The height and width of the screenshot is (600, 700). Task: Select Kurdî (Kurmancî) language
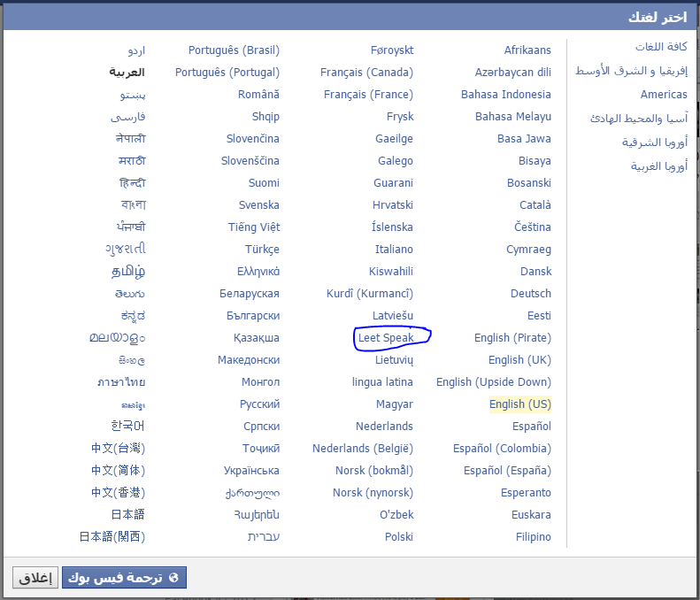pos(370,293)
